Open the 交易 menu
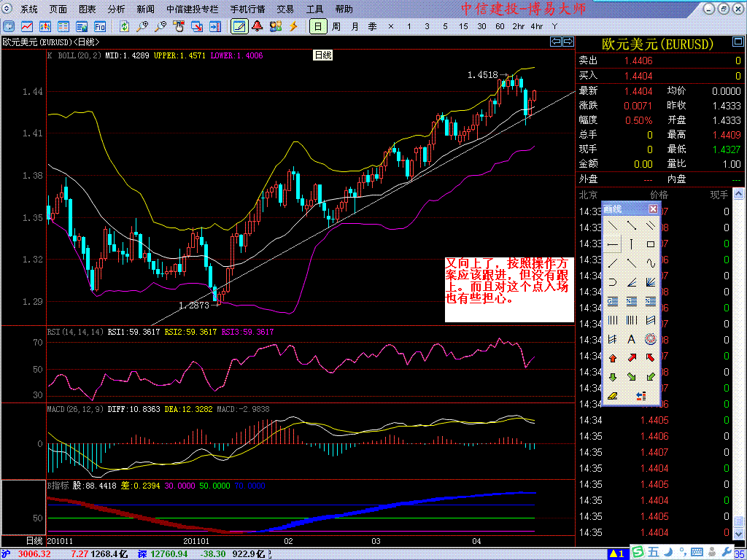Screen dimensions: 747x560 tap(285, 9)
